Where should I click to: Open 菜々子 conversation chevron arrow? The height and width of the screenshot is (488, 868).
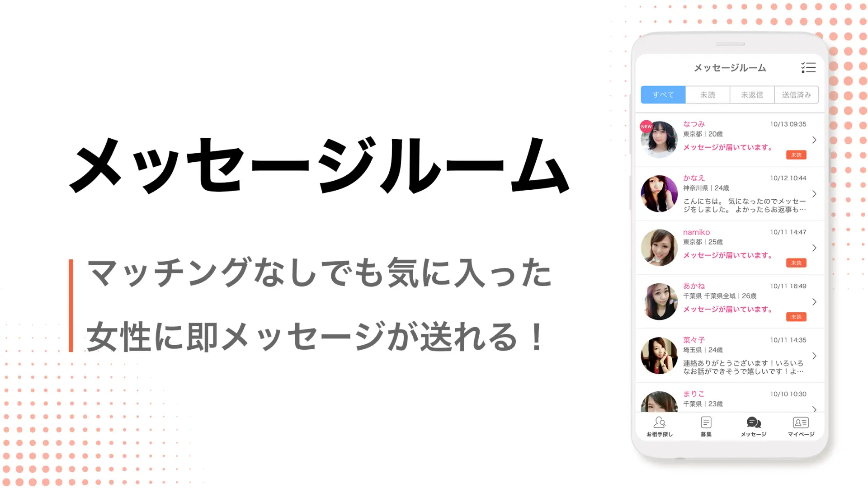pos(814,356)
